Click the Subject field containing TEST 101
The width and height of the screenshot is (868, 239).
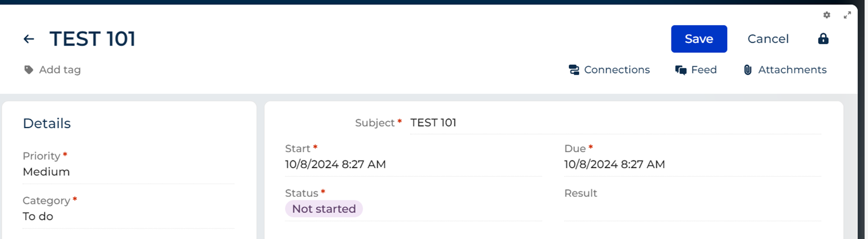615,123
